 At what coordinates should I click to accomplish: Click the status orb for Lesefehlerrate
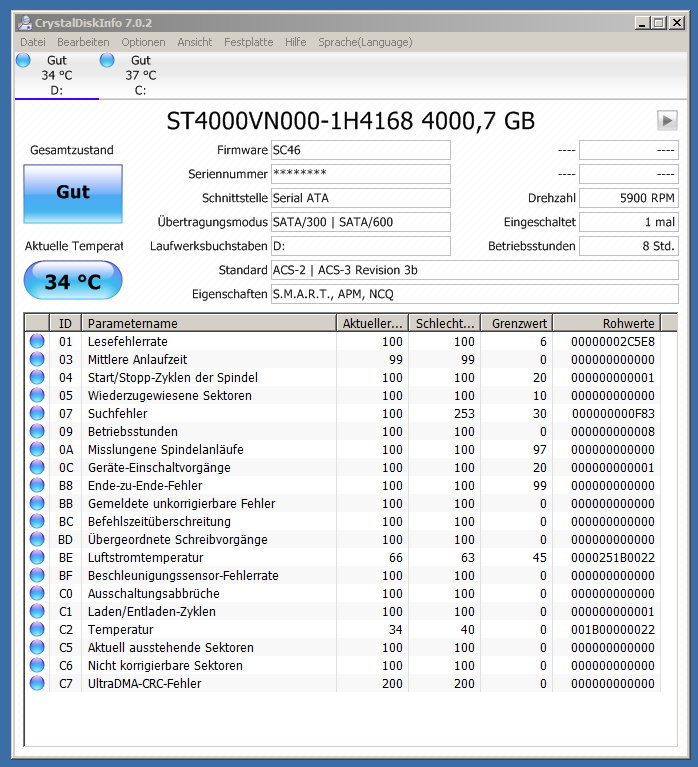37,341
